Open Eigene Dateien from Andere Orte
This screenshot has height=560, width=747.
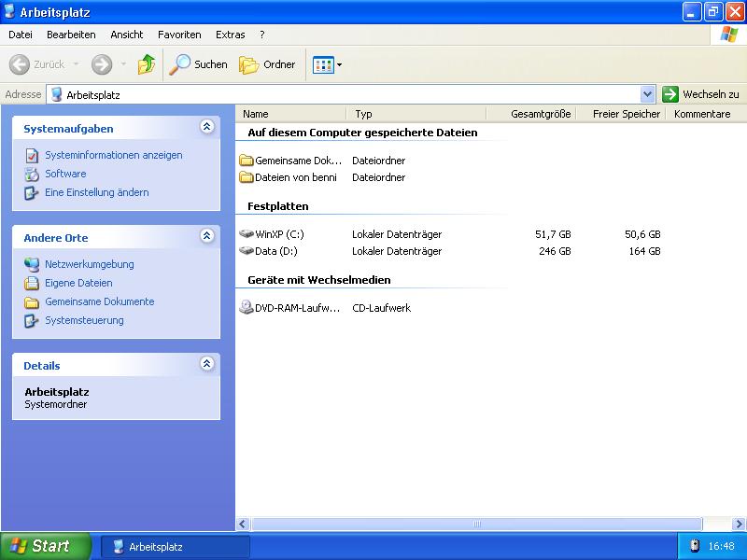point(78,283)
